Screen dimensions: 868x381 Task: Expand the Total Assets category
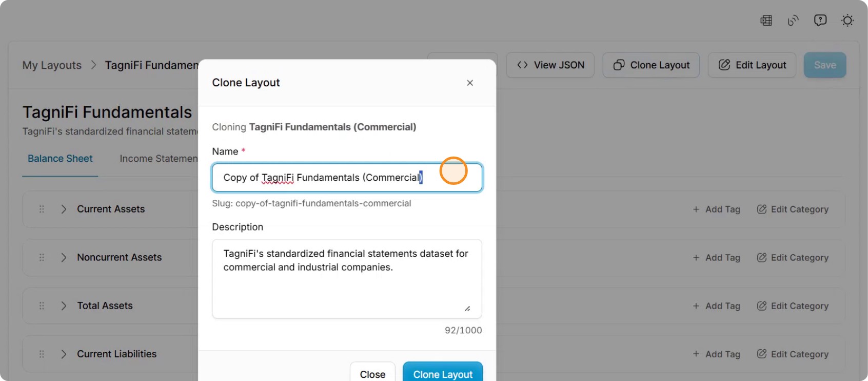[x=64, y=306]
